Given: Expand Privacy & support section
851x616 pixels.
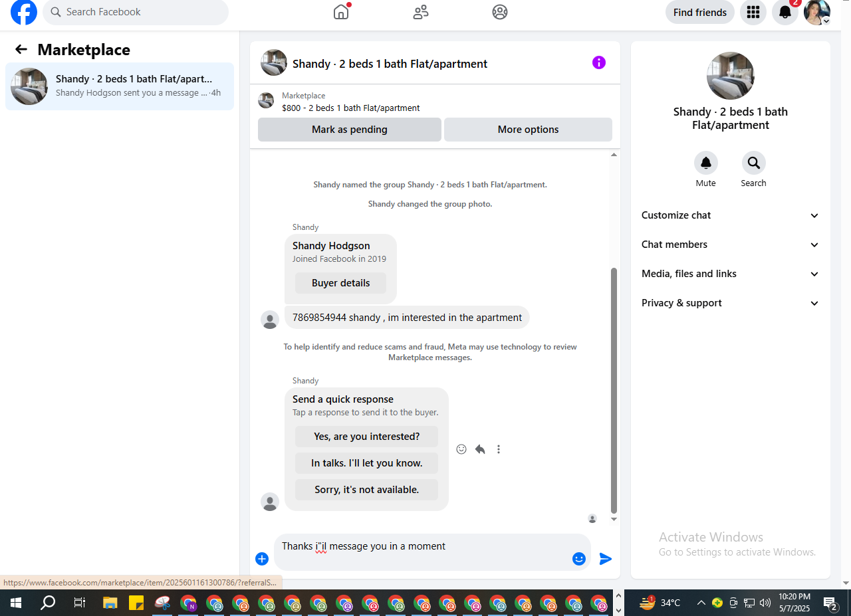Looking at the screenshot, I should [731, 303].
